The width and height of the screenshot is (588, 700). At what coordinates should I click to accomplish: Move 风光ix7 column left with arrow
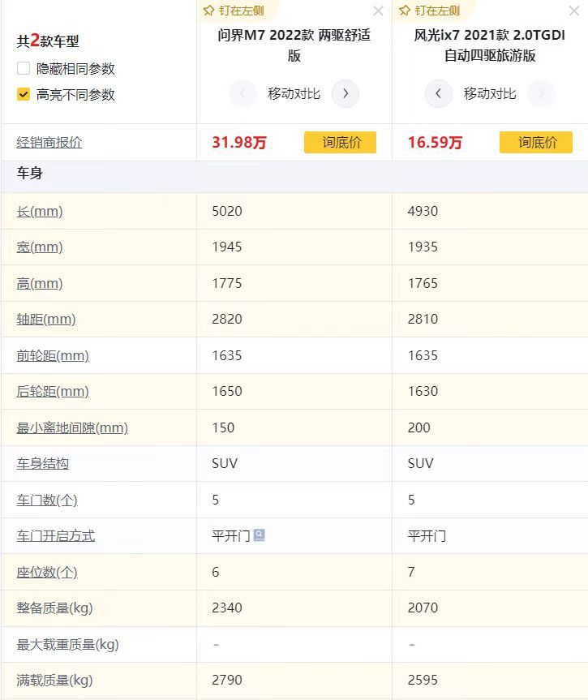[x=438, y=94]
